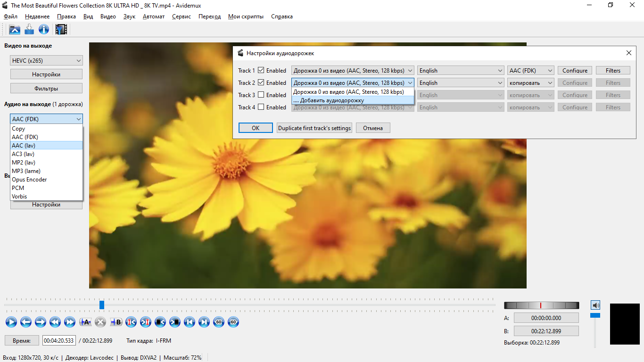Select AC3 (lav) in audio codec list
644x362 pixels.
pos(46,154)
